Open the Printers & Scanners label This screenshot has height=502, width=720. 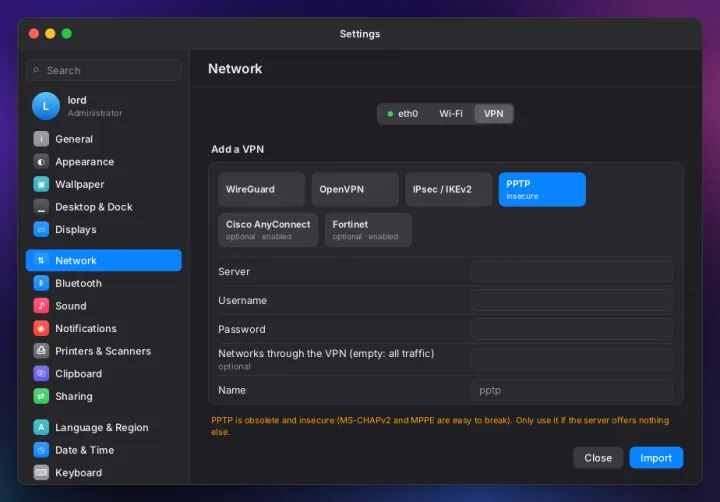(x=103, y=351)
